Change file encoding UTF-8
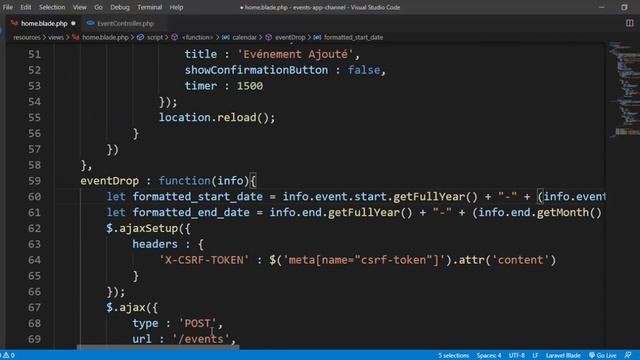Screen dimensions: 640x360 516,356
